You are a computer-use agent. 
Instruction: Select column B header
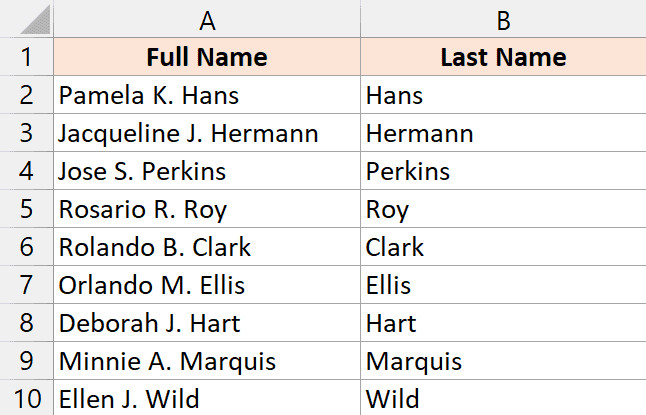tap(503, 19)
